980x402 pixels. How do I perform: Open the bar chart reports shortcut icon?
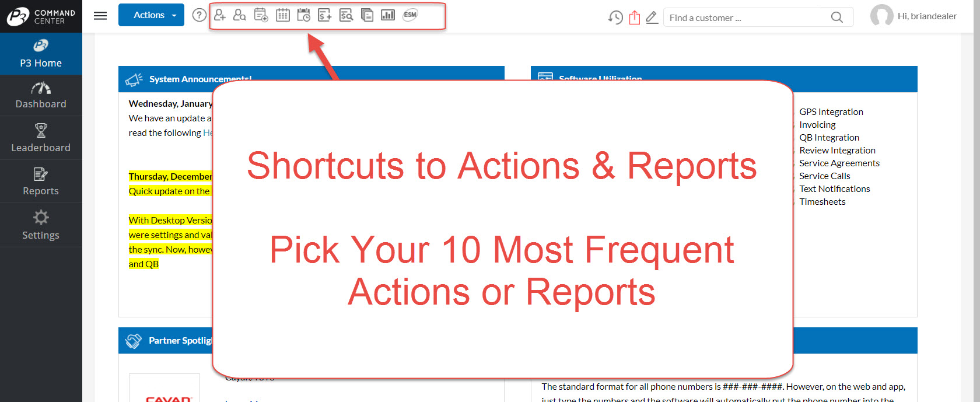(x=388, y=15)
